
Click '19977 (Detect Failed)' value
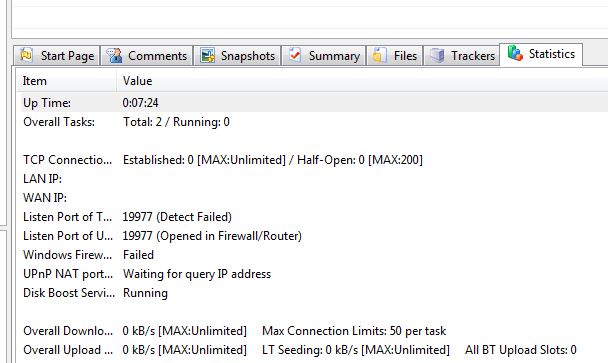coord(177,217)
